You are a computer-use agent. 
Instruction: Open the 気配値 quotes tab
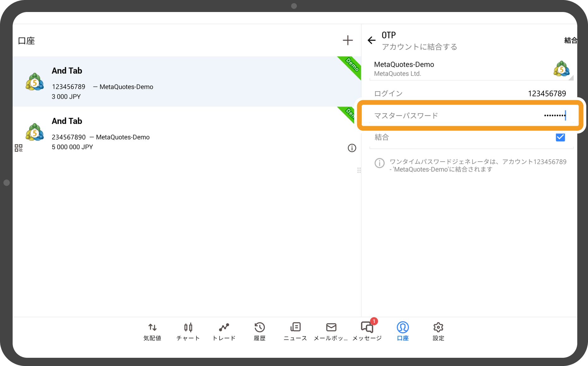153,332
